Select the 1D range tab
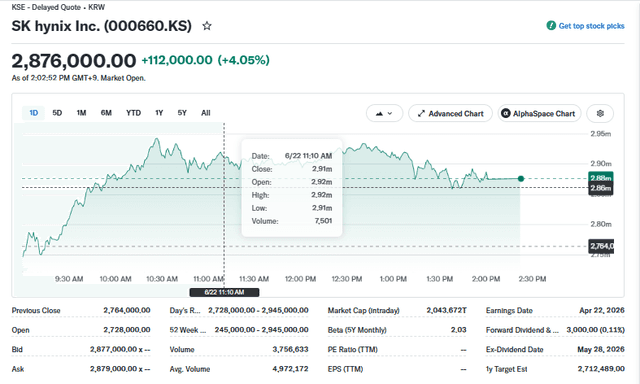 [33, 113]
